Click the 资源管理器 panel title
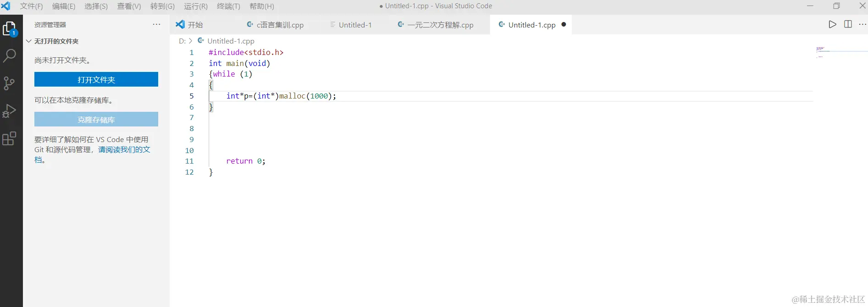The image size is (868, 307). 50,25
